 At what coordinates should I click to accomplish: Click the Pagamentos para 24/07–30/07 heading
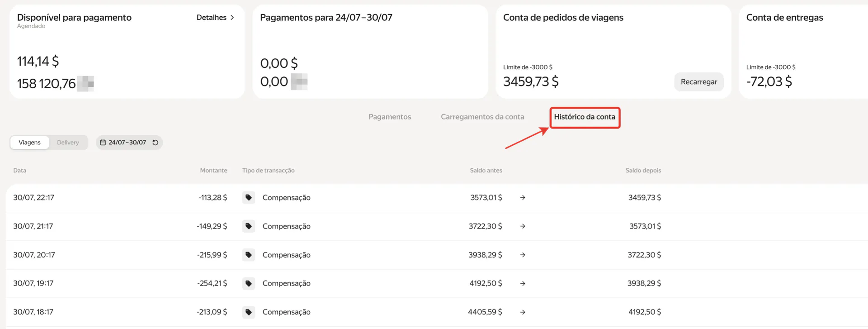[326, 18]
